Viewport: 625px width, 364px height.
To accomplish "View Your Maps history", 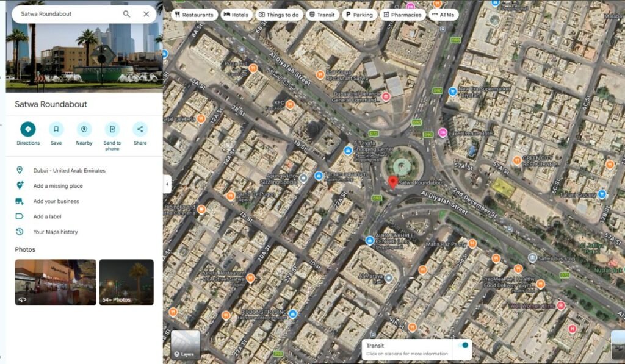I will pyautogui.click(x=56, y=232).
